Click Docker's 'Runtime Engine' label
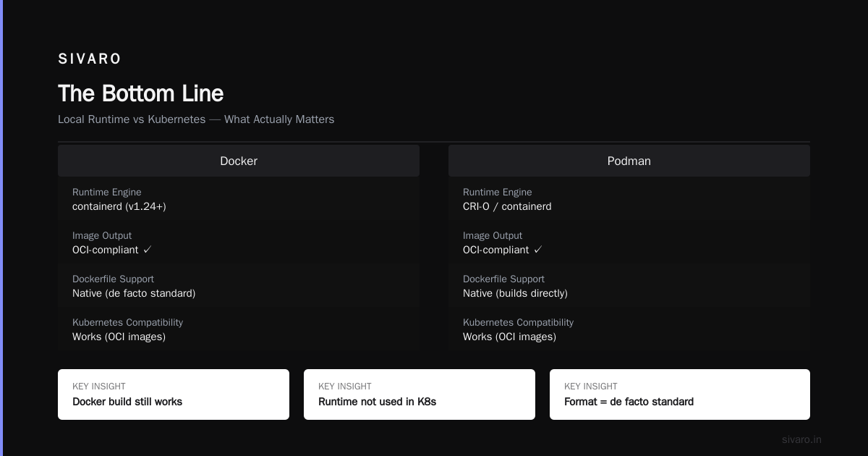Image resolution: width=868 pixels, height=456 pixels. [x=107, y=192]
